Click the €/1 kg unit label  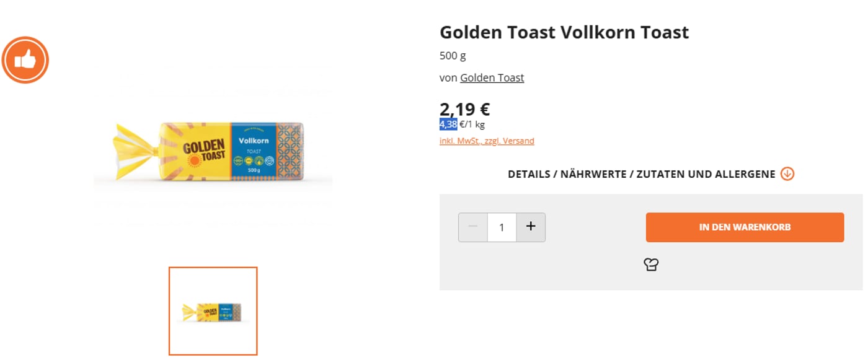tap(472, 125)
